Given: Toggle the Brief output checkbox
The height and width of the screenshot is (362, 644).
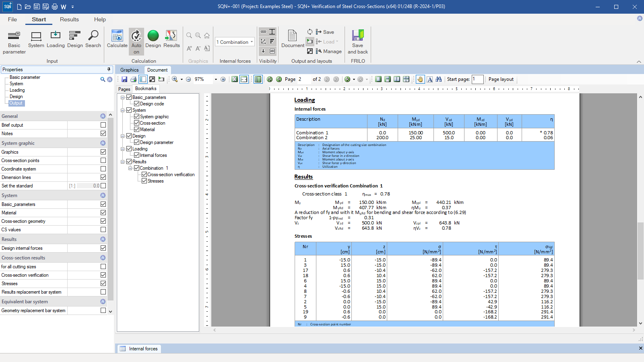Looking at the screenshot, I should pyautogui.click(x=103, y=125).
